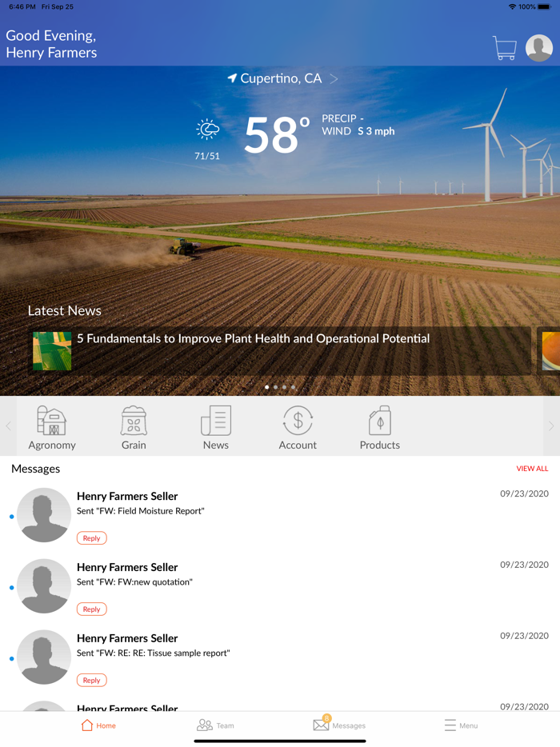Open the Menu tab
This screenshot has width=560, height=747.
[461, 725]
